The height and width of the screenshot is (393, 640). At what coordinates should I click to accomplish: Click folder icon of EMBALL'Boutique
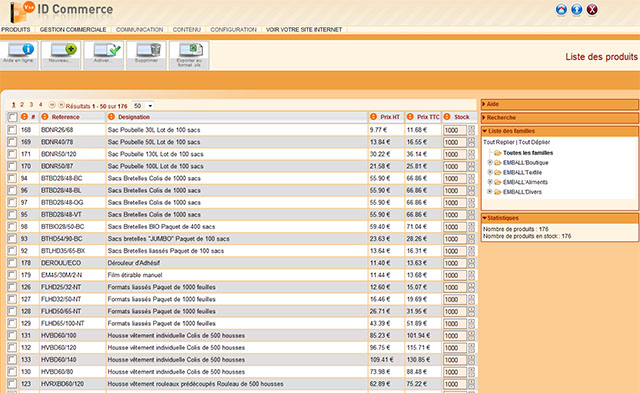[x=498, y=163]
